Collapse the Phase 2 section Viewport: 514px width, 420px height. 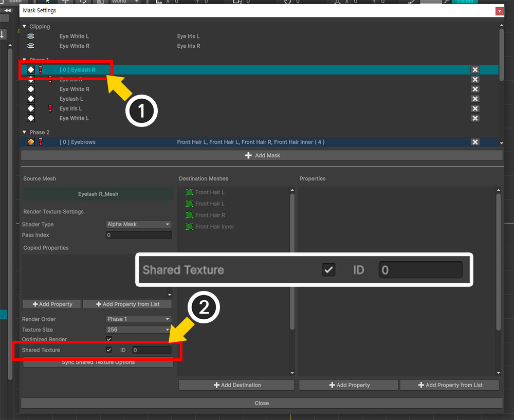24,132
